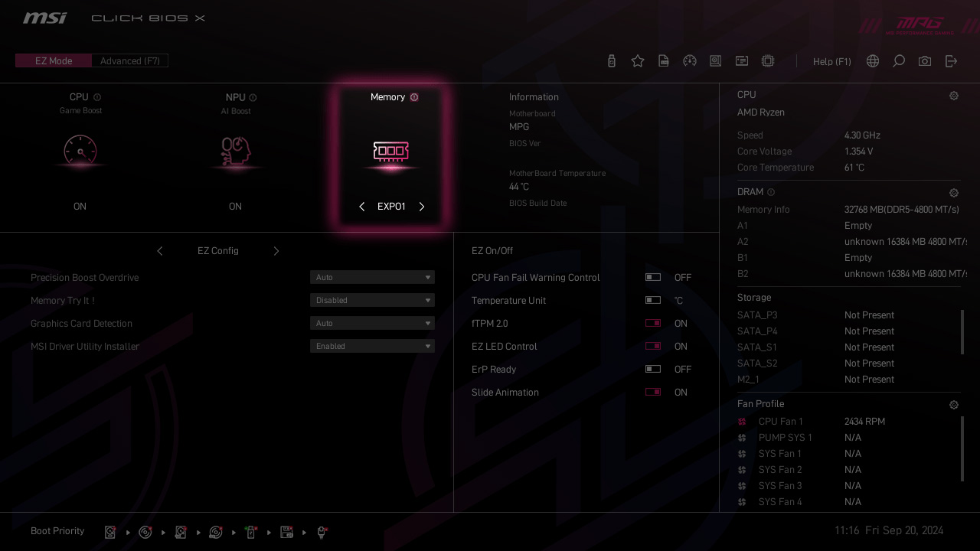
Task: Enable CPU Fan Fail Warning Control
Action: [x=652, y=278]
